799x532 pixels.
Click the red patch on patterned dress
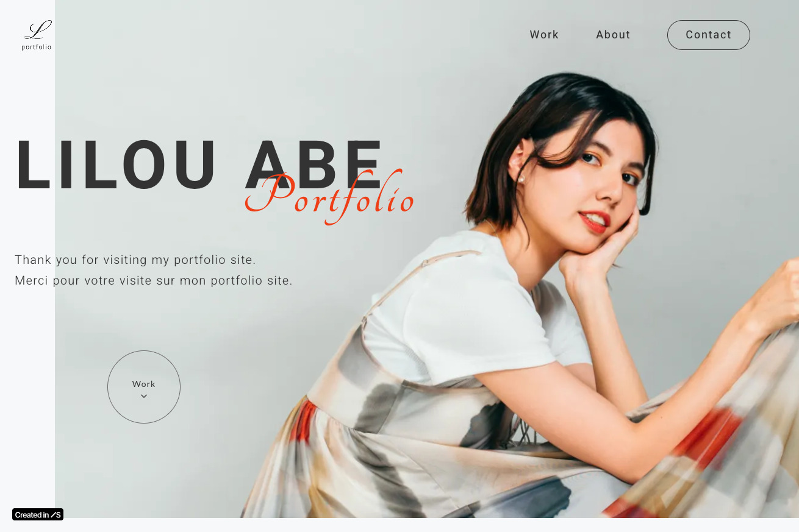[x=711, y=436]
